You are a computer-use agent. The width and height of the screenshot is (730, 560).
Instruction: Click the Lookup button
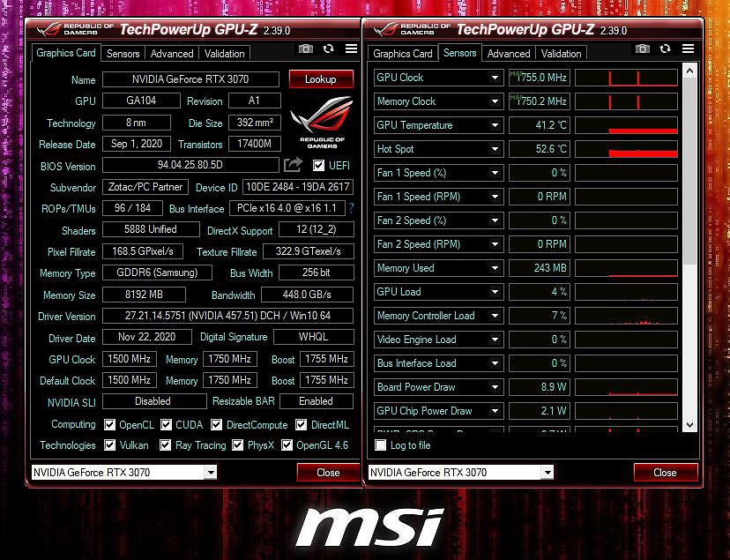[x=321, y=79]
